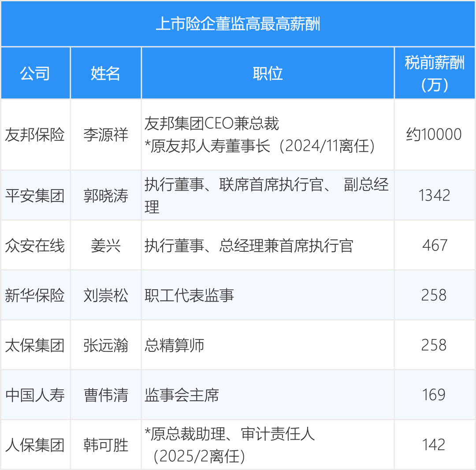Screen dimensions: 476x470
Task: Select the 友邦保险 company cell
Action: 36,135
